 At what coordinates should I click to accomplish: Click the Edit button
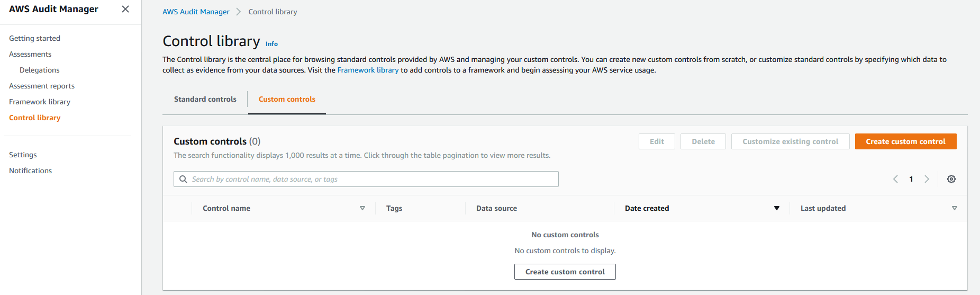tap(657, 141)
